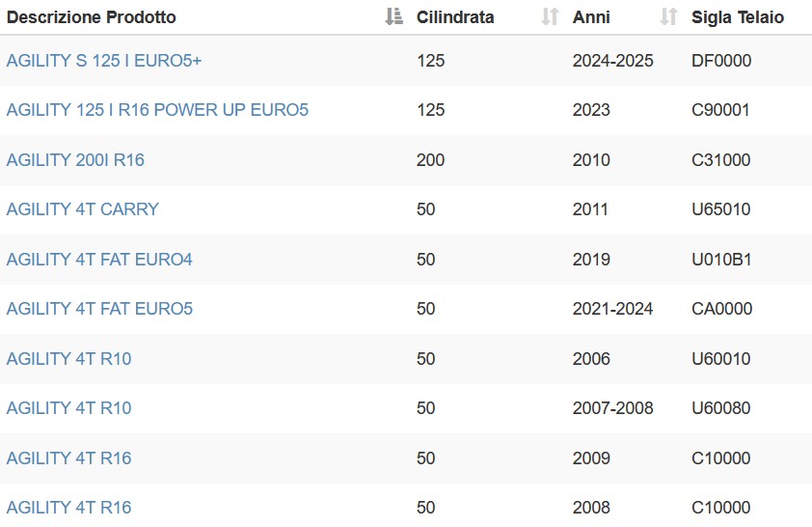Open AGILITY 4T R16 from year 2008
The width and height of the screenshot is (812, 527).
point(68,508)
